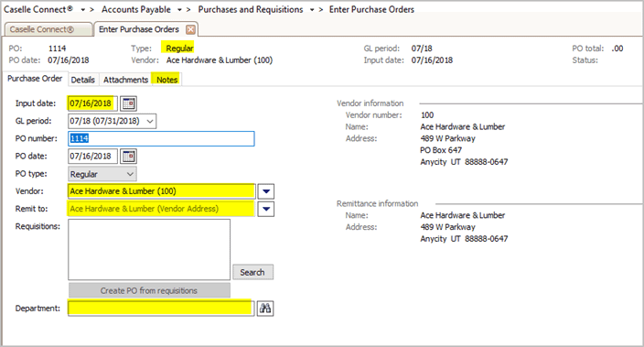
Task: Expand the Vendor dropdown arrow
Action: 265,191
